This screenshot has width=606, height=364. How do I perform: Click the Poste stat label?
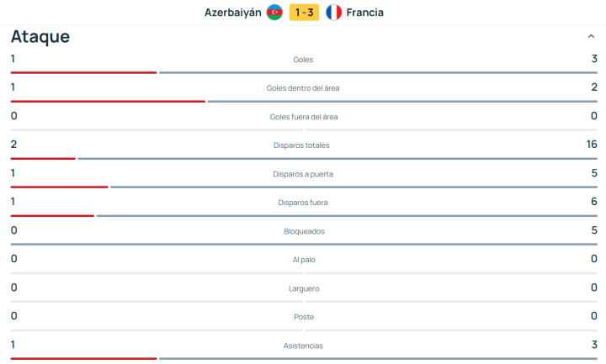[303, 317]
